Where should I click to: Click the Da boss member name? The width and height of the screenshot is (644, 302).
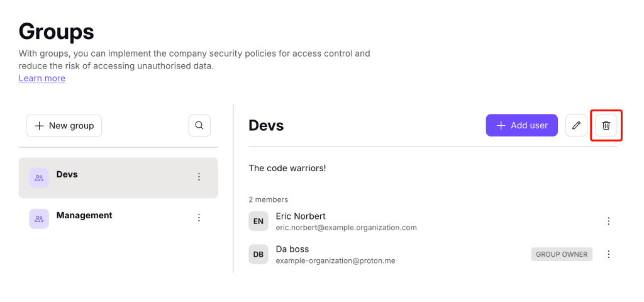tap(292, 249)
